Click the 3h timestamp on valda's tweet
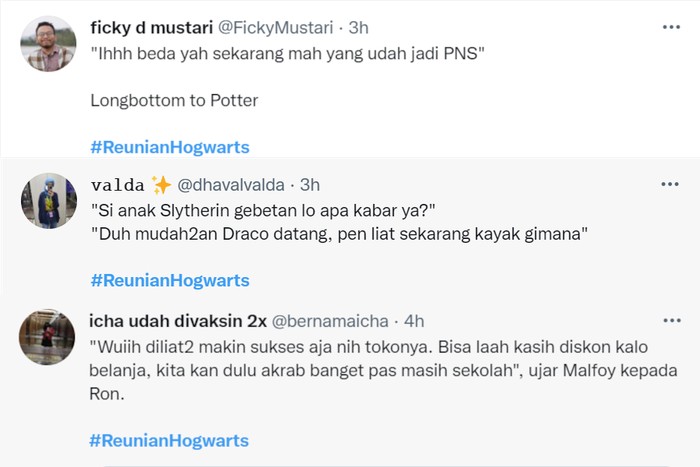The image size is (700, 467). (310, 184)
